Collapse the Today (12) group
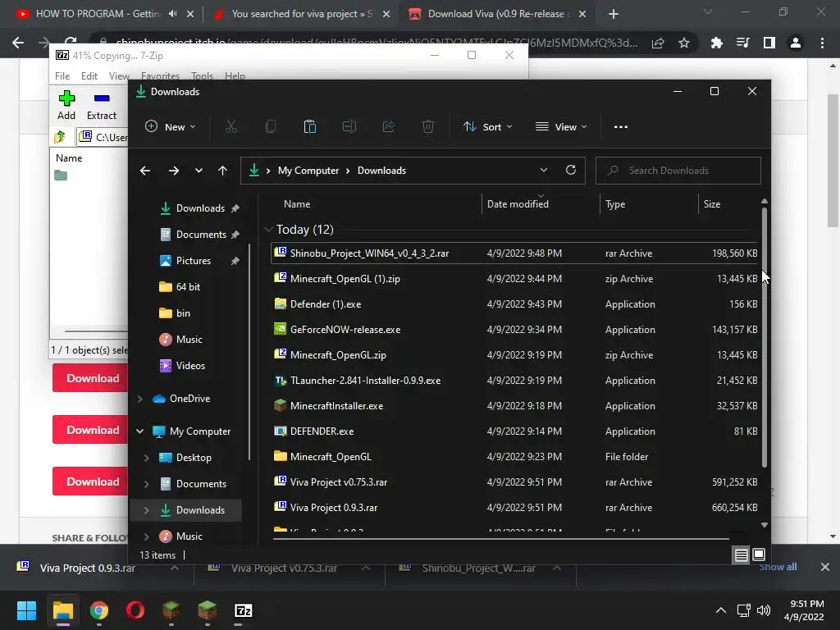The height and width of the screenshot is (630, 840). (268, 230)
